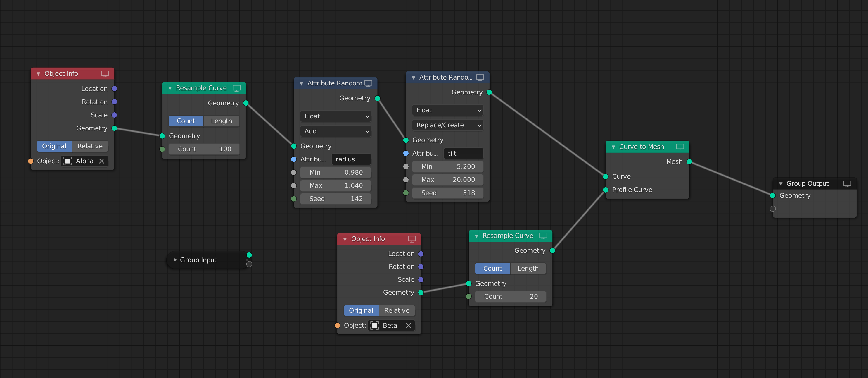Click preview icon on tilt Attribute Randomize node
Viewport: 868px width, 378px height.
point(480,78)
